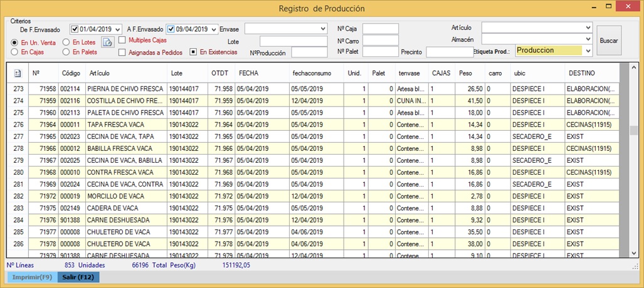The image size is (644, 288).
Task: Click the scroll up arrow of the table
Action: pyautogui.click(x=633, y=67)
